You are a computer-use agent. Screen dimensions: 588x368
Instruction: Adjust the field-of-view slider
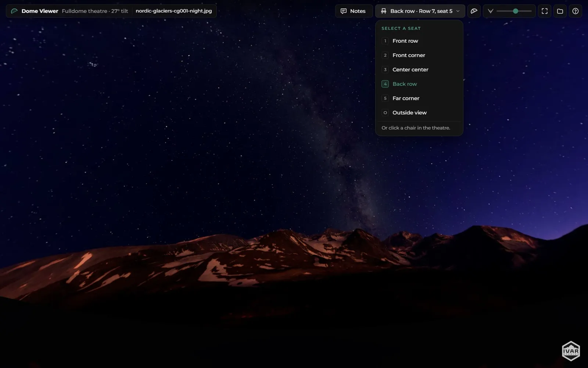click(x=514, y=11)
